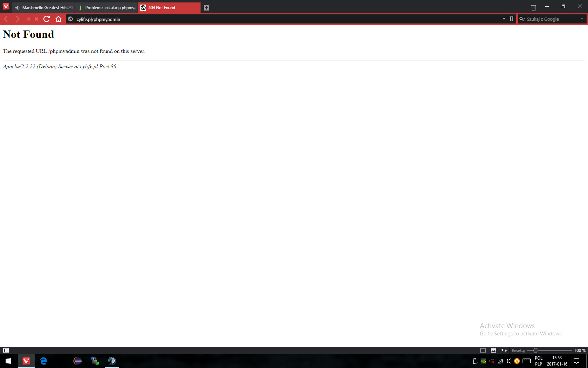Toggle tab tiling in the status bar
This screenshot has height=368, width=588.
coord(483,350)
